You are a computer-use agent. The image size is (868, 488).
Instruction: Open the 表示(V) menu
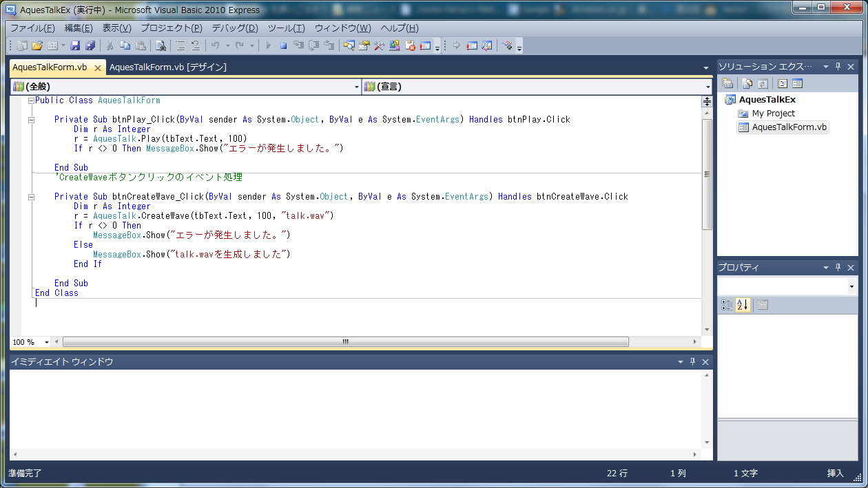(x=116, y=28)
